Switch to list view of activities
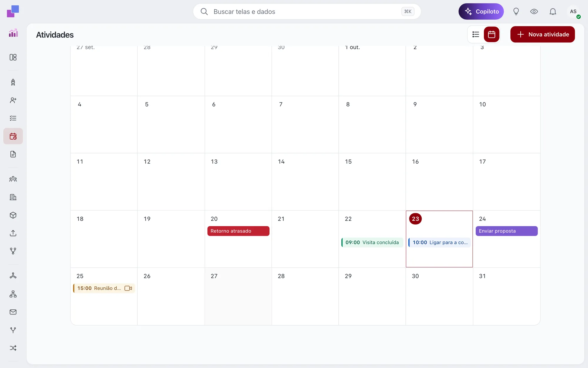Screen dimensions: 588x368 (x=476, y=34)
